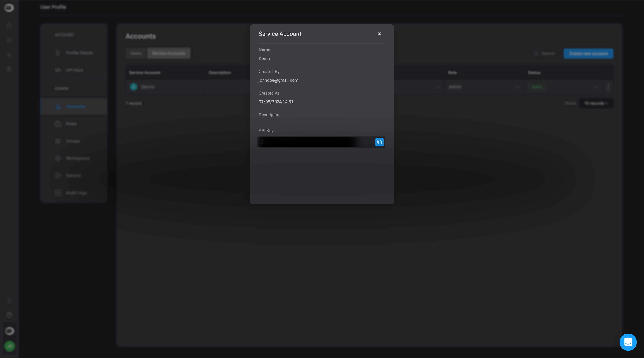Select Accounts in the admin sidebar
This screenshot has height=358, width=644.
[x=74, y=107]
